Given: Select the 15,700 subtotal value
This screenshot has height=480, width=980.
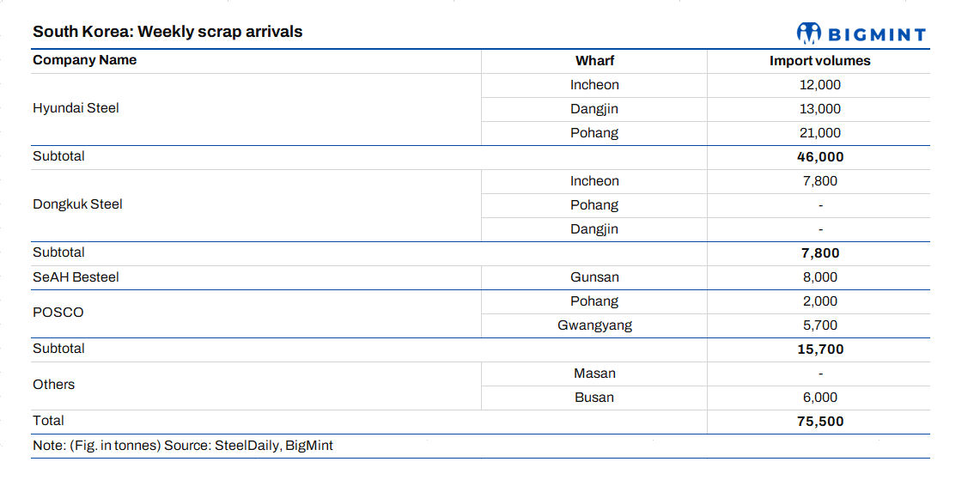Looking at the screenshot, I should (x=820, y=349).
